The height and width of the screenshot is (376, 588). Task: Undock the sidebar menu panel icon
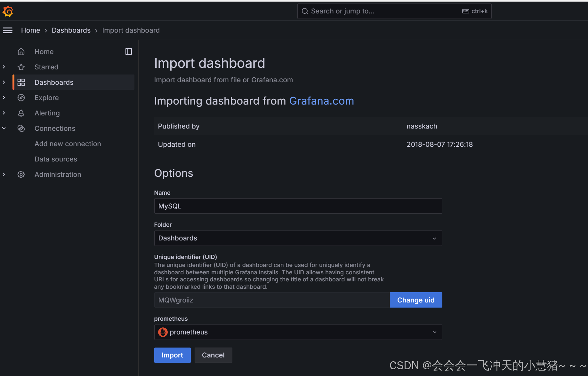129,51
